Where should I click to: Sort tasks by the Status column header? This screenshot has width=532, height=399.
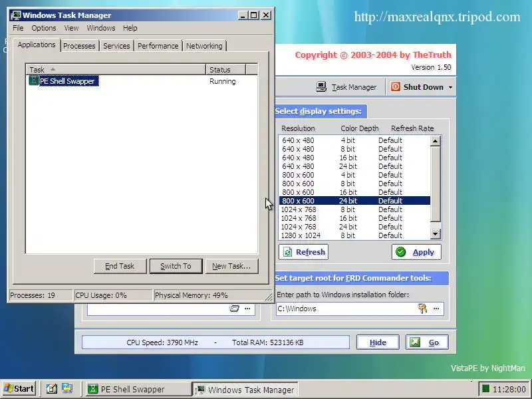[225, 70]
